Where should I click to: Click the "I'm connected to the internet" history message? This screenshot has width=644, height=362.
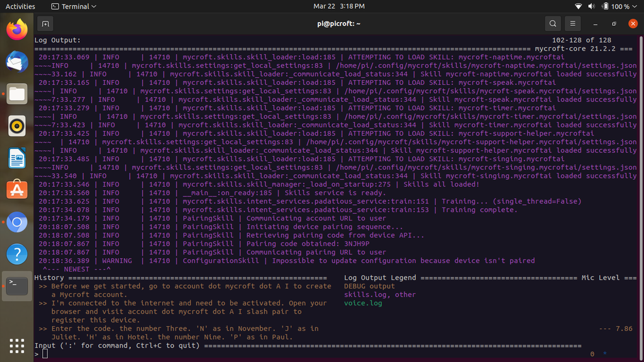(x=183, y=312)
